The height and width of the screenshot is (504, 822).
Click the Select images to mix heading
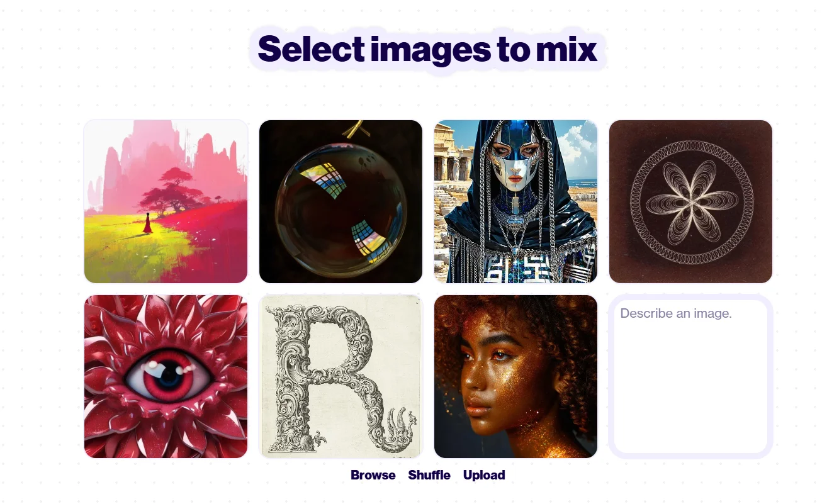[427, 49]
